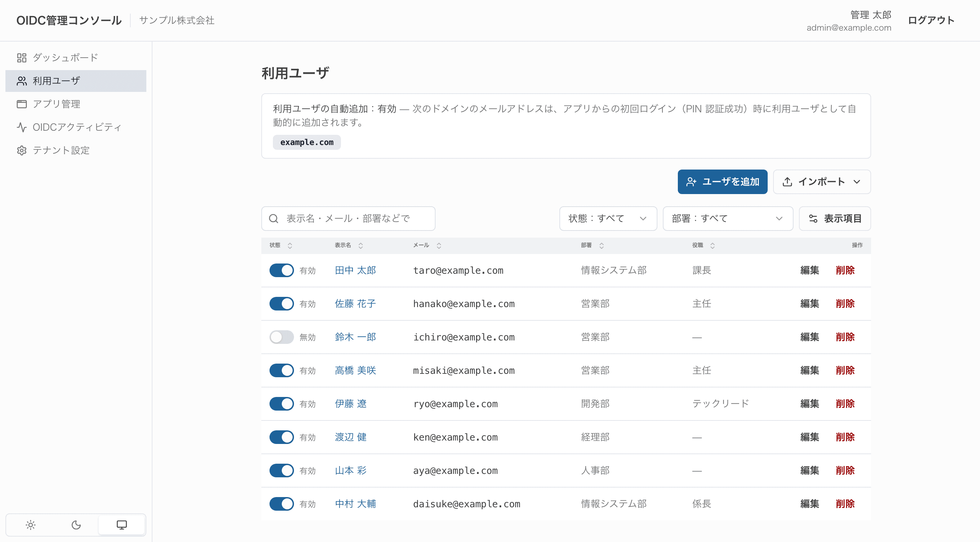980x542 pixels.
Task: Click example.com domain tag
Action: 307,142
